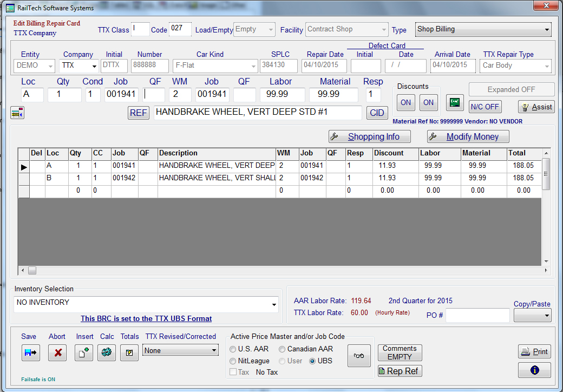This screenshot has height=392, width=563.
Task: Select the NitLeague radio option
Action: pyautogui.click(x=233, y=361)
